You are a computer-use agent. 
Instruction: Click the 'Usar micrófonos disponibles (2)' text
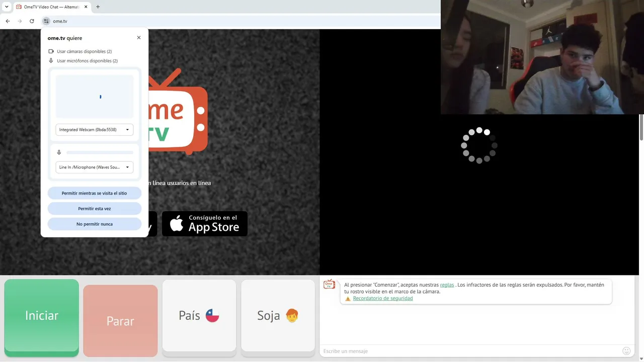(88, 61)
